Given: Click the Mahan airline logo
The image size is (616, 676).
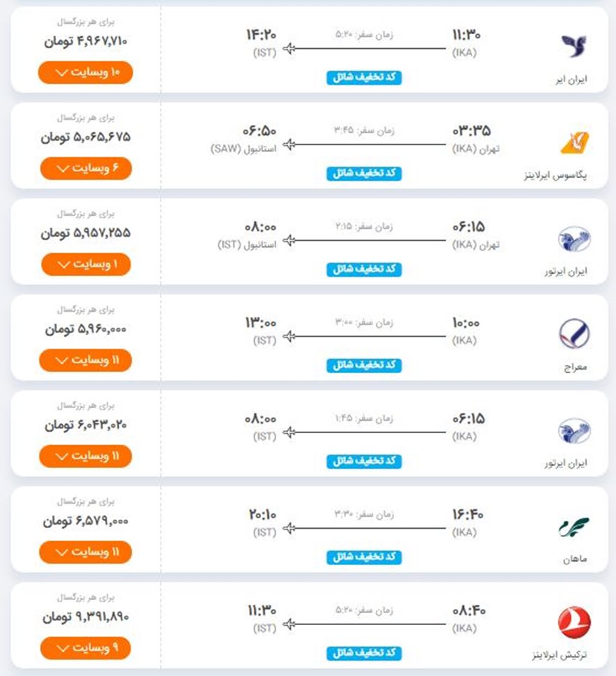Looking at the screenshot, I should [x=574, y=527].
